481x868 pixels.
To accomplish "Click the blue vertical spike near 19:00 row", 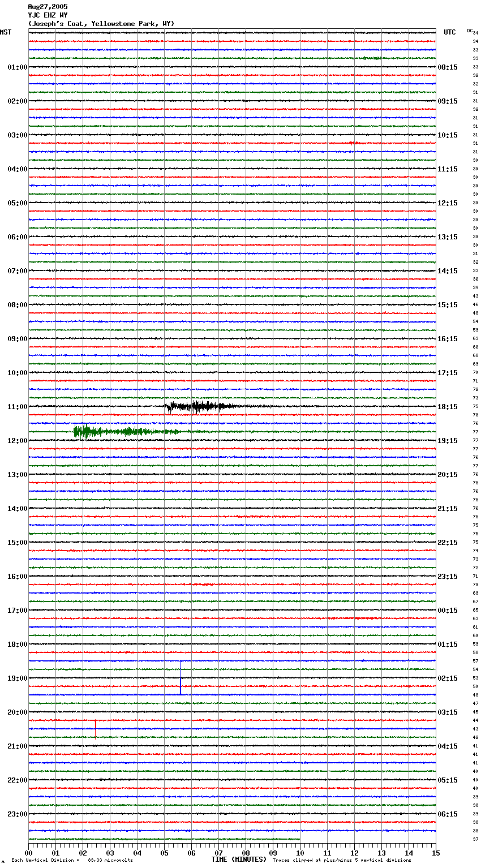I will [181, 677].
